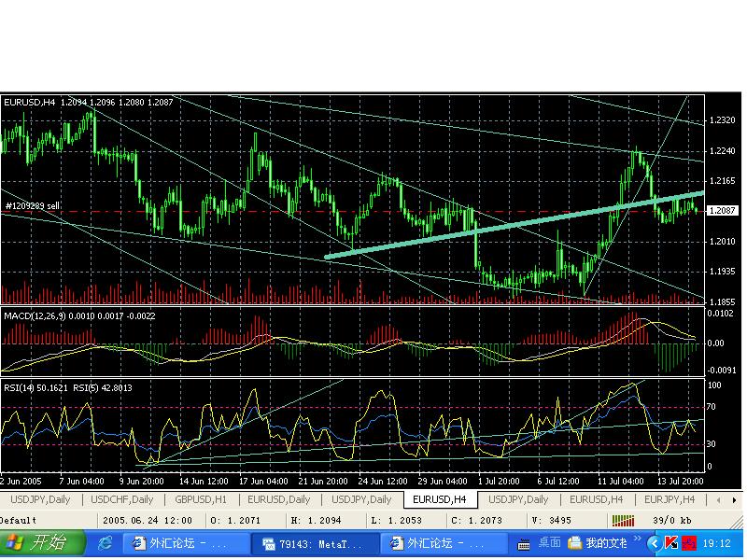Click the 39/0 kb traffic indicator

[671, 521]
